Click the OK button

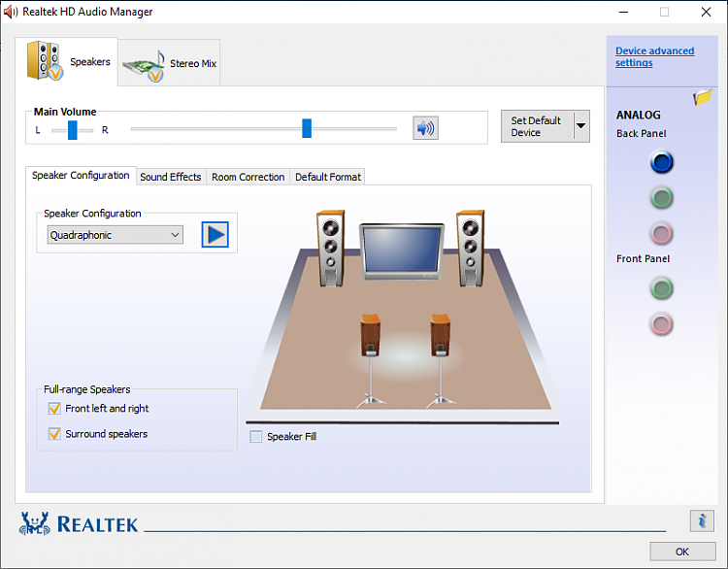tap(682, 552)
